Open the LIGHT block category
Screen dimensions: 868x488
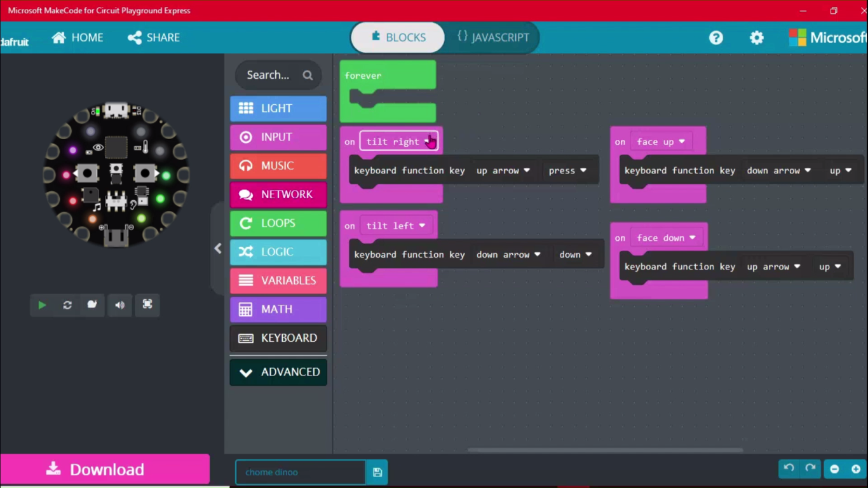[x=278, y=109]
